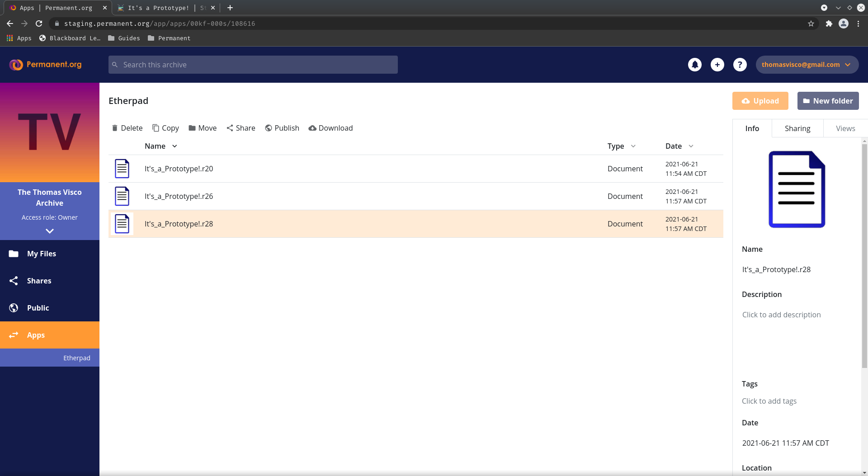The image size is (868, 476).
Task: Select It's_a_Prototype!.r20 file name
Action: (x=179, y=169)
